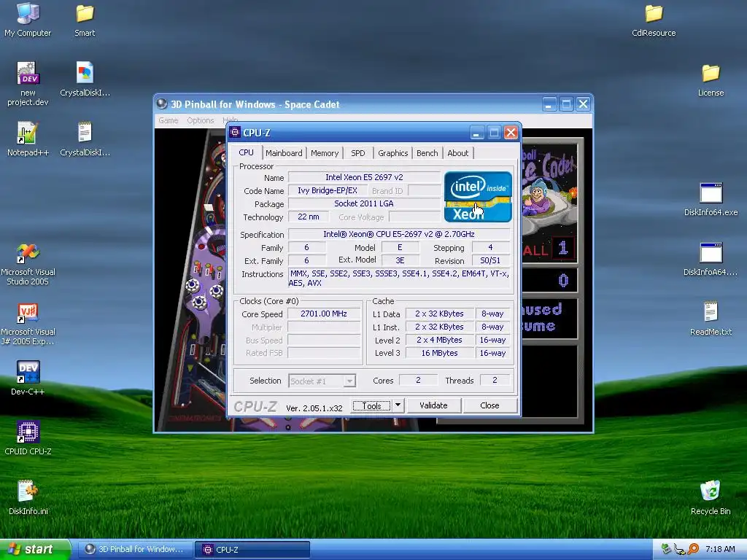747x560 pixels.
Task: Click the Close button in CPU-Z
Action: pos(489,405)
